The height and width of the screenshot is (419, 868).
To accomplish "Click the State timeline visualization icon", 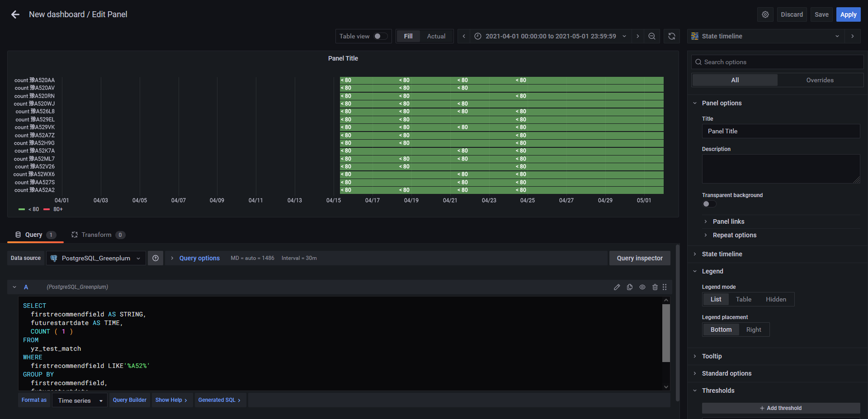I will coord(695,36).
